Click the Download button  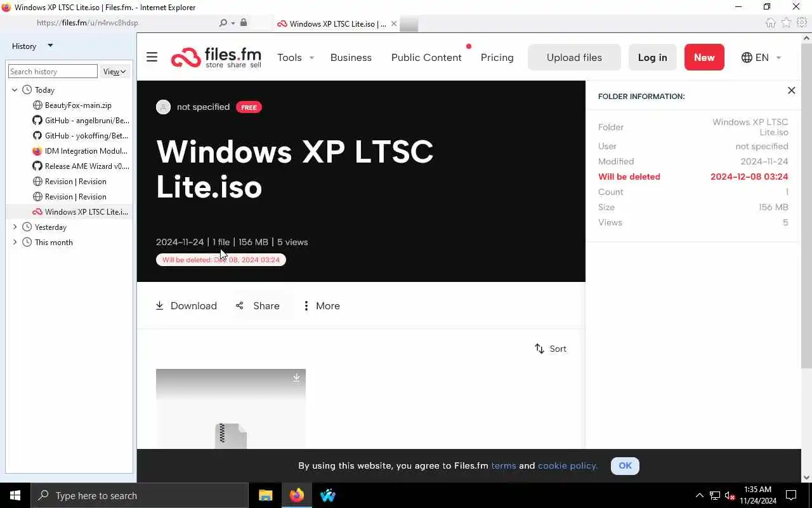click(187, 305)
